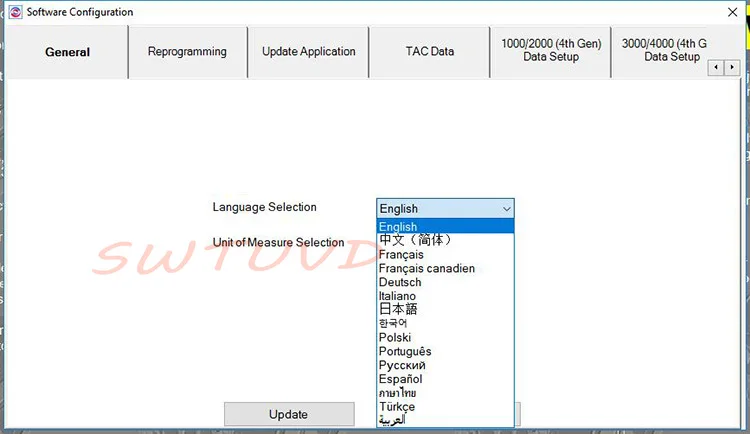750x434 pixels.
Task: Select the Korean 한국어 option
Action: [x=445, y=323]
